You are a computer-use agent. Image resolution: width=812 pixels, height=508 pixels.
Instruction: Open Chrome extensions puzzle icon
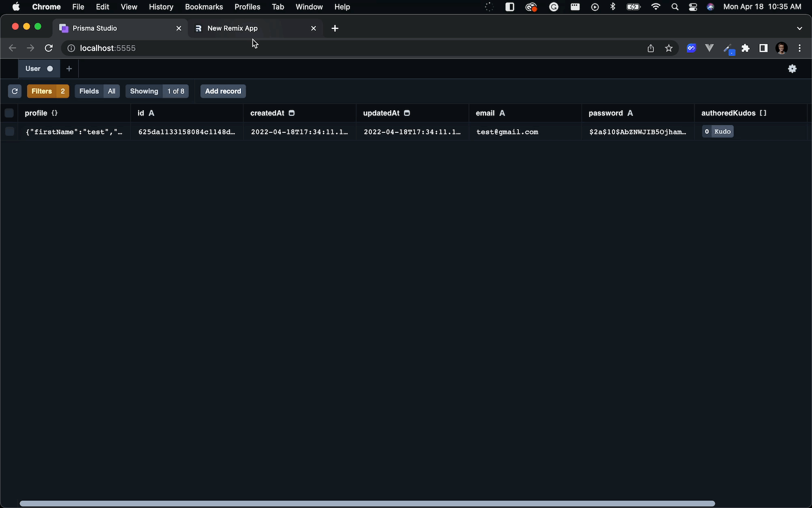click(x=745, y=48)
